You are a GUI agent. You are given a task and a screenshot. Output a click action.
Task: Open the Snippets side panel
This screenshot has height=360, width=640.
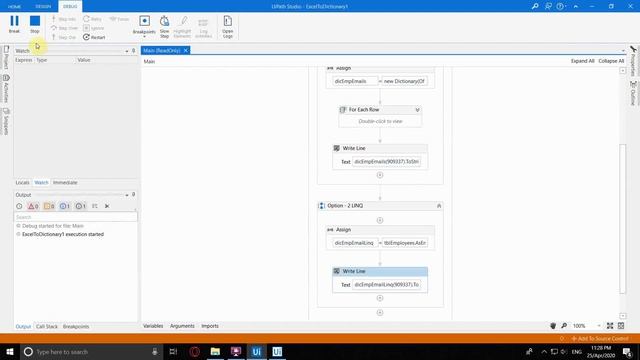click(6, 121)
